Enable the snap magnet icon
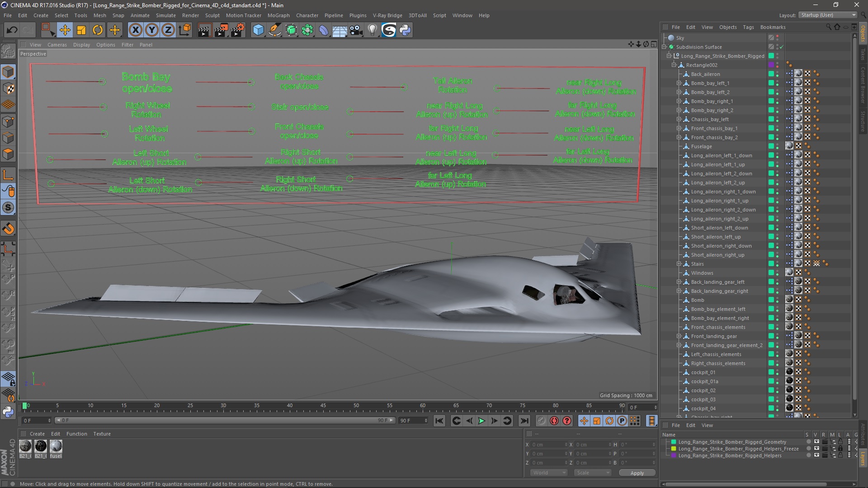Screen dimensions: 868x488 (8, 229)
